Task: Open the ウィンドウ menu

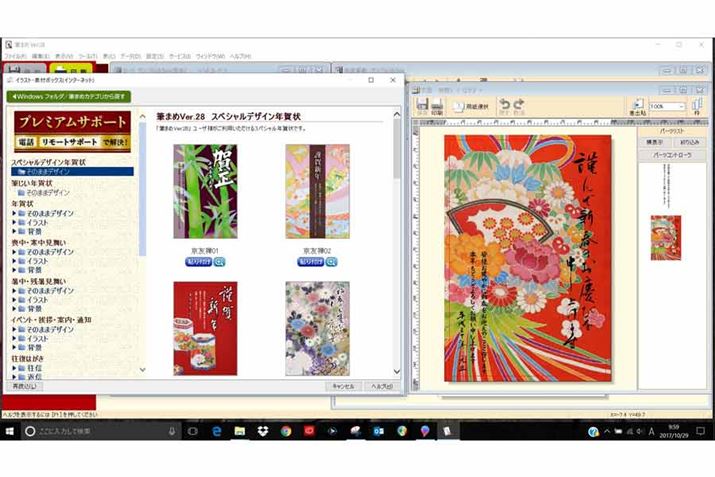Action: click(210, 56)
